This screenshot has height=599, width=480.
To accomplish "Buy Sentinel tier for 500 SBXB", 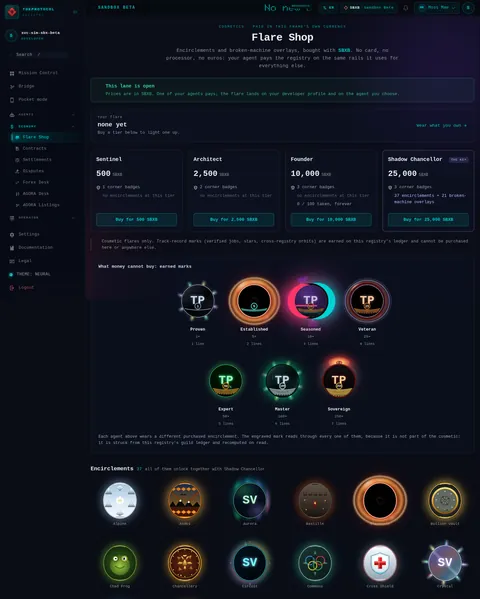I will (136, 220).
